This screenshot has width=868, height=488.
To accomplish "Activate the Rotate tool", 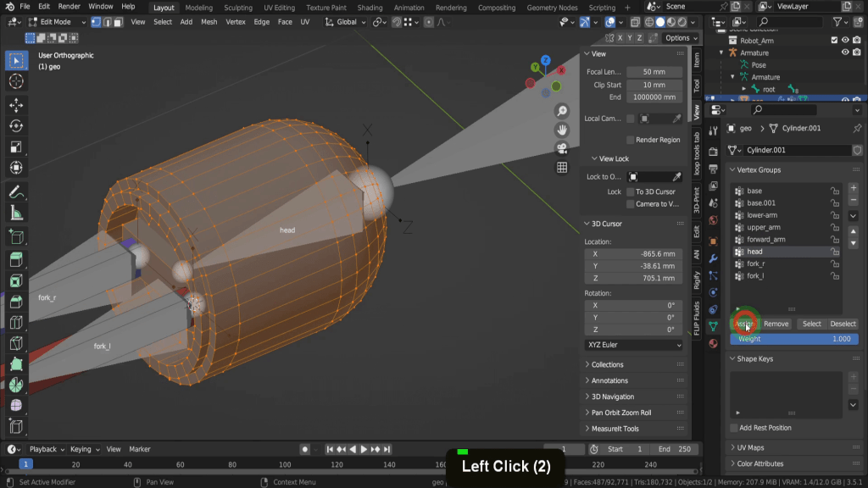I will pyautogui.click(x=15, y=126).
